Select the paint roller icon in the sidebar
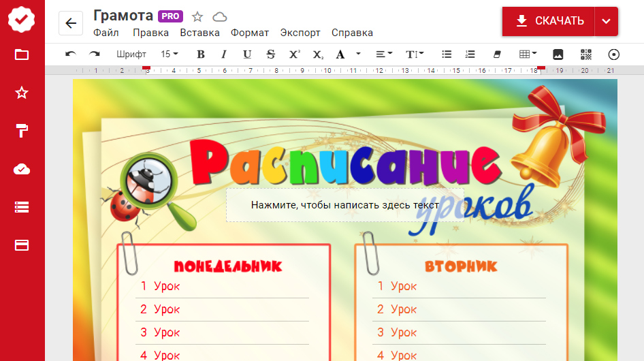This screenshot has width=644, height=361. pyautogui.click(x=21, y=131)
